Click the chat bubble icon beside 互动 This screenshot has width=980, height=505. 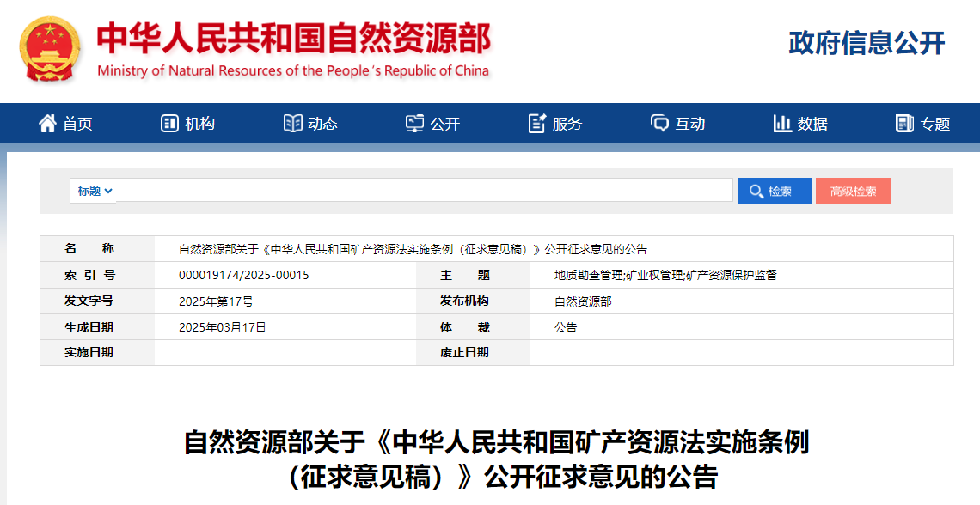(x=659, y=123)
